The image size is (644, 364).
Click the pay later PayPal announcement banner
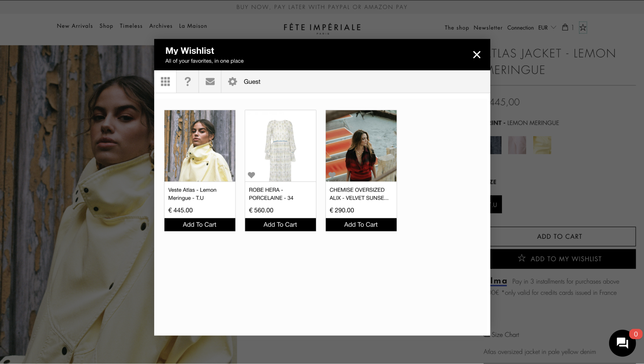322,7
